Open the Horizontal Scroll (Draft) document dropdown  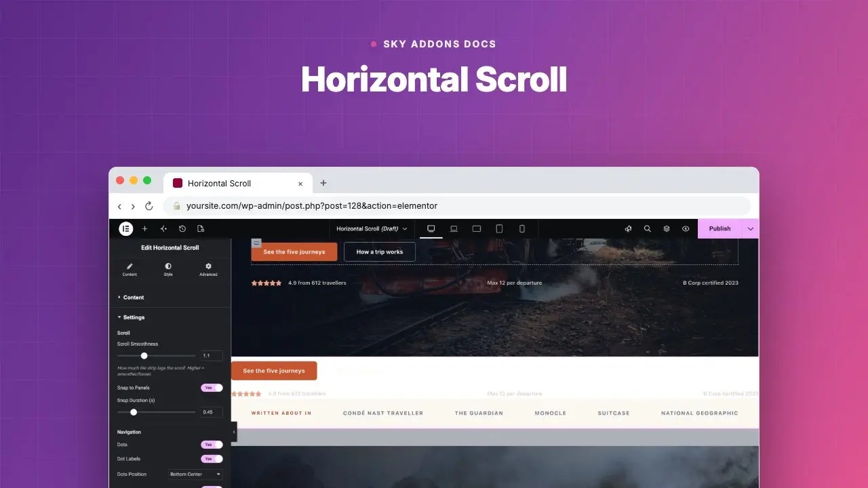point(372,228)
